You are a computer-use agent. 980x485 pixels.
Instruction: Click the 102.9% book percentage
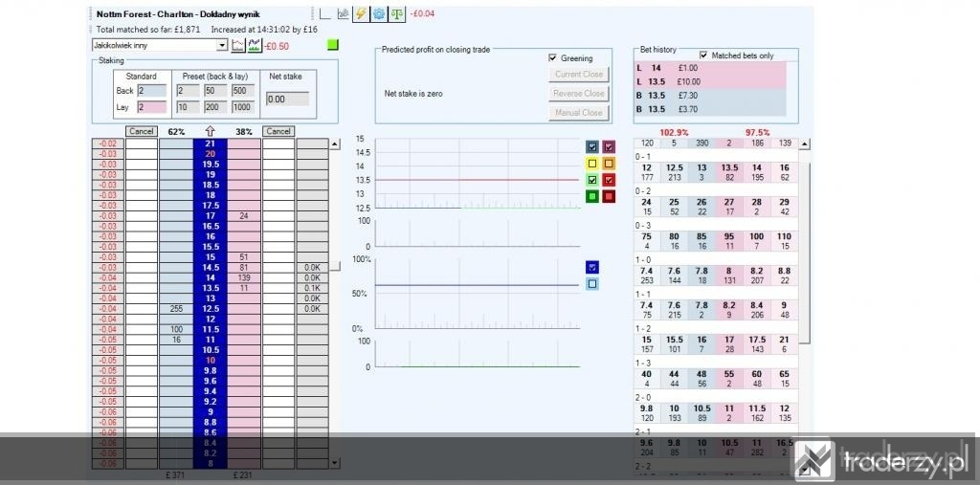[x=674, y=133]
